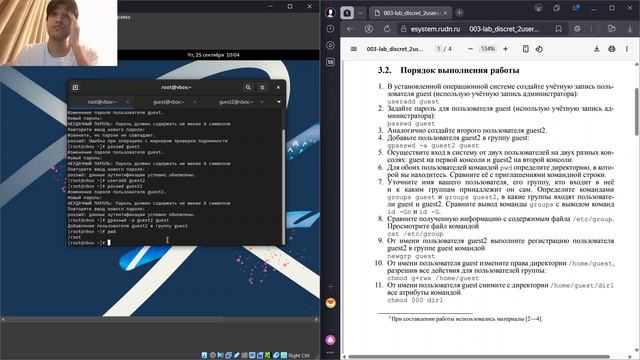The width and height of the screenshot is (640, 360).
Task: Click the VirtualBox window horizontal scrollbar
Action: (x=159, y=319)
